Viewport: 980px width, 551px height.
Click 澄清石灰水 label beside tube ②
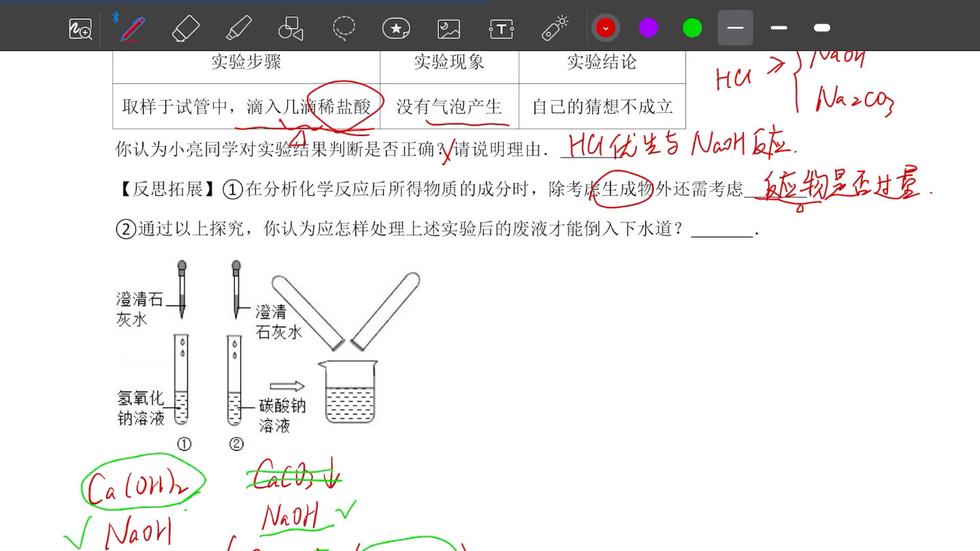279,322
